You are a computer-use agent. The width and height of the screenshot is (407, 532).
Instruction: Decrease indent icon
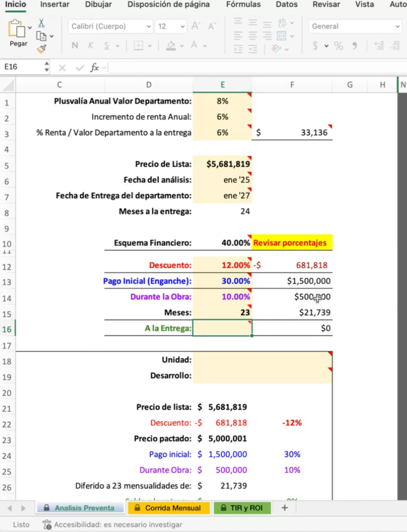pos(238,49)
